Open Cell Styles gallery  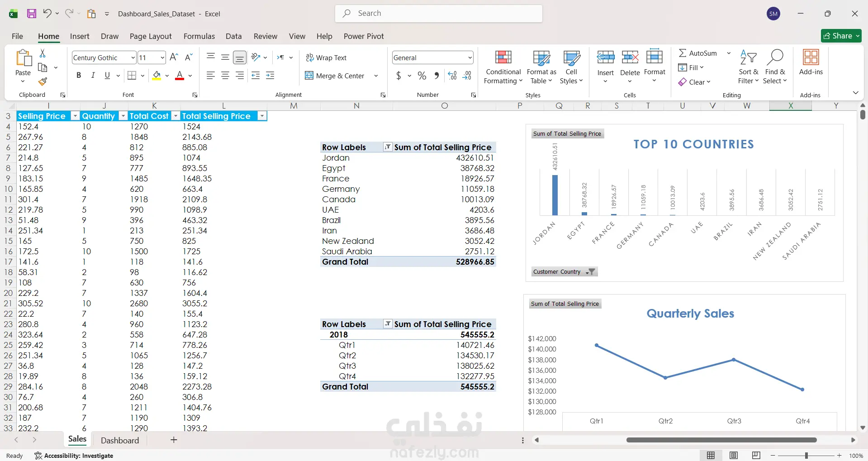[571, 67]
